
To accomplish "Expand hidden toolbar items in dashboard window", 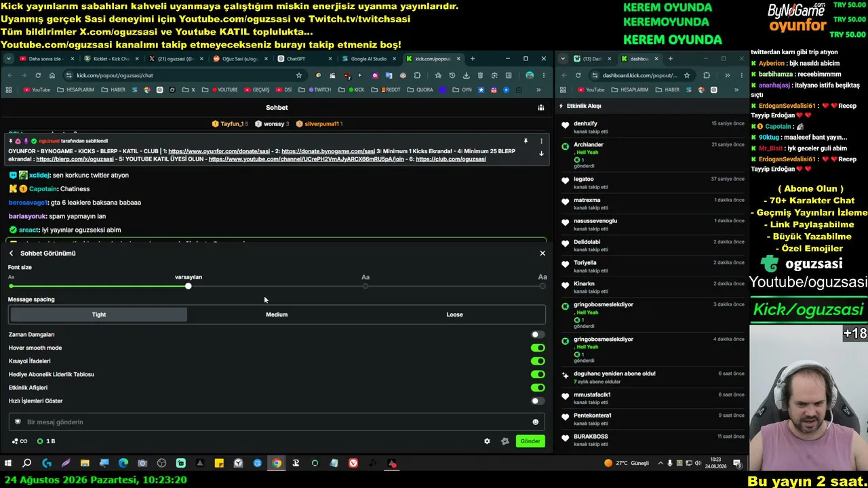I will point(727,75).
